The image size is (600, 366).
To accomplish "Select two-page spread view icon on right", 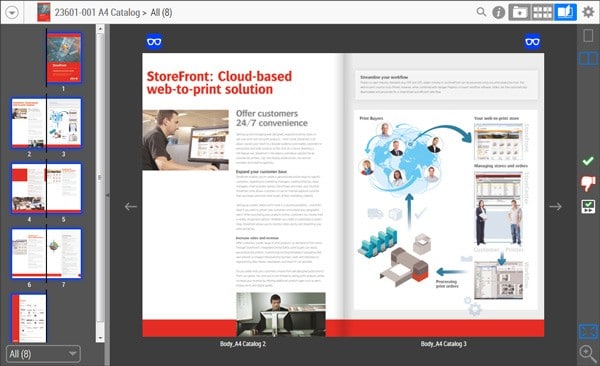I will click(x=588, y=59).
